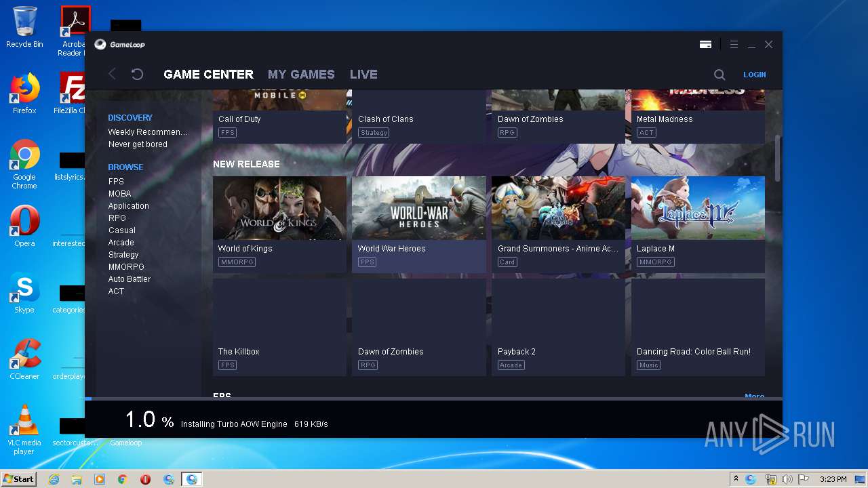Browse MOBA category
Viewport: 868px width, 488px height.
coord(120,194)
